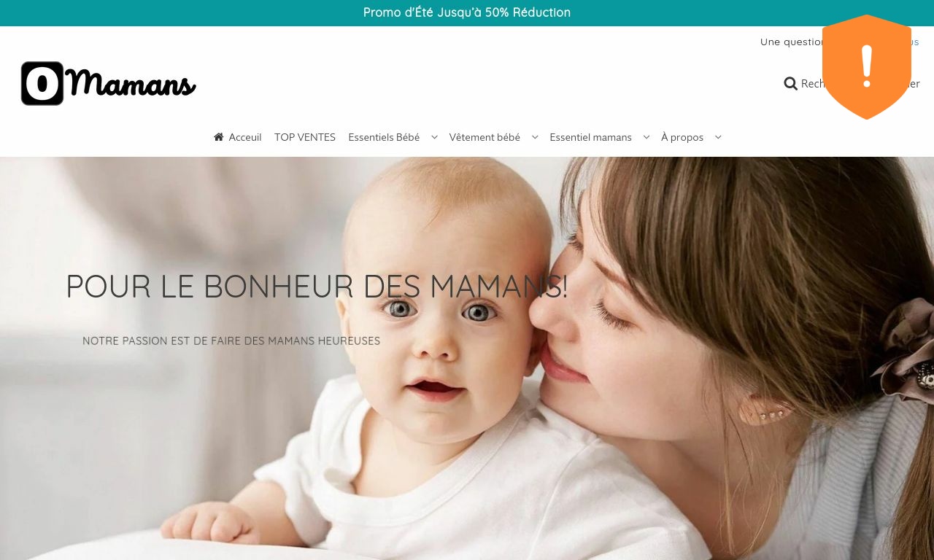Open the TOP VENTES menu item
Screen dimensions: 934x560
305,137
